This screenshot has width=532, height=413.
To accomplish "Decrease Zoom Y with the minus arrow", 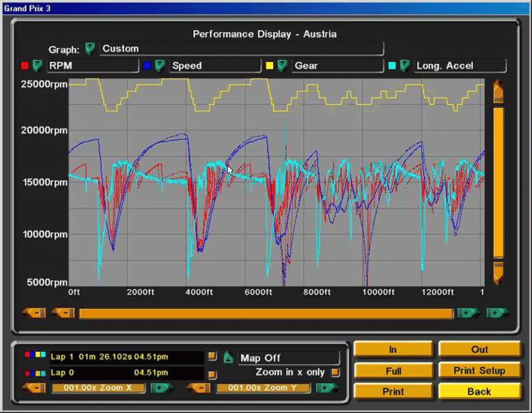I will tap(200, 388).
